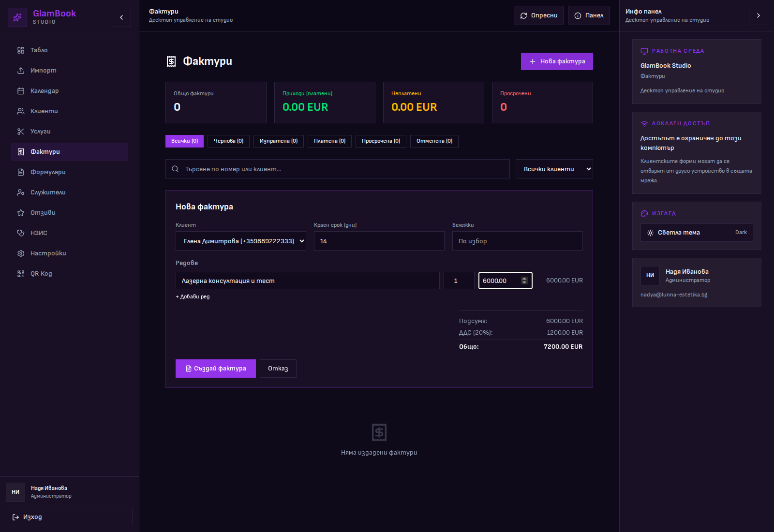Click the add row link
774x532 pixels.
pyautogui.click(x=193, y=297)
